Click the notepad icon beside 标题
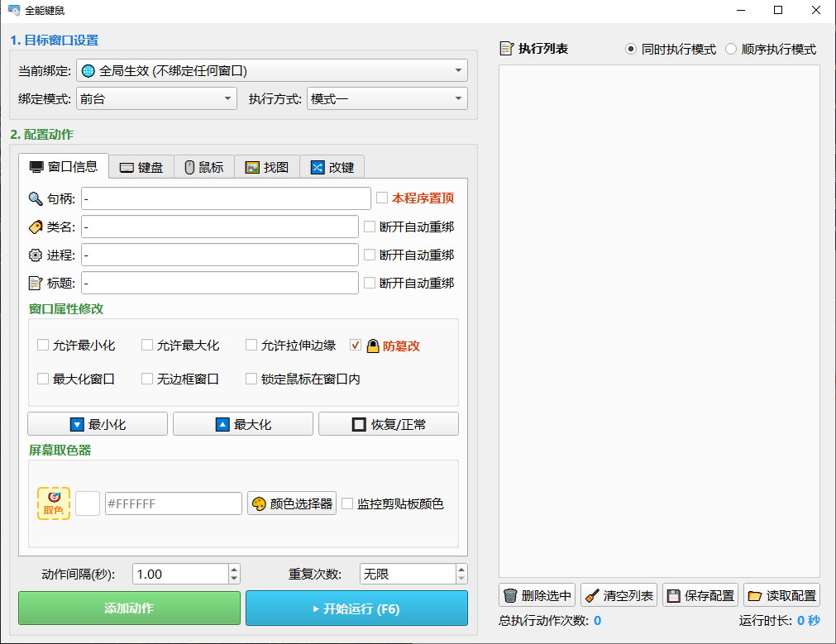 36,283
